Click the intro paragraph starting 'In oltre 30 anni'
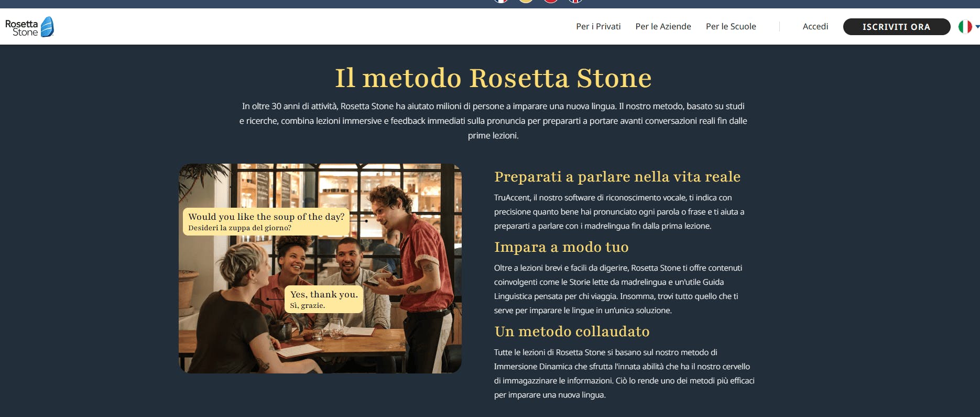 (x=493, y=121)
